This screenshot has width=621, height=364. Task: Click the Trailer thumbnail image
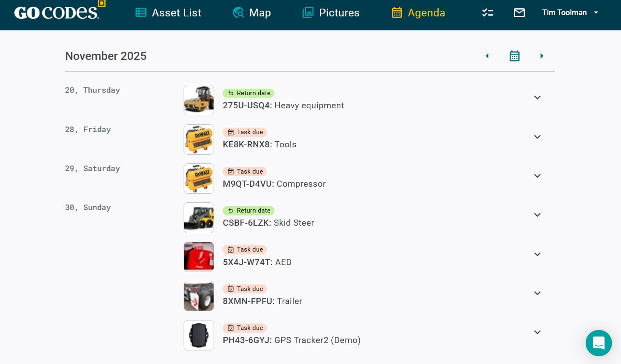click(x=199, y=296)
